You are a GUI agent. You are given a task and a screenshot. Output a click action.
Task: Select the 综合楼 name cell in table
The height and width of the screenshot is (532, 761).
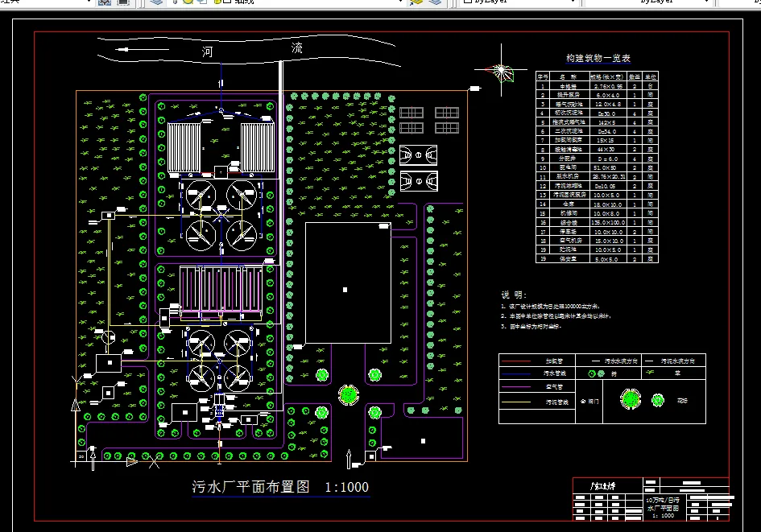click(x=569, y=223)
